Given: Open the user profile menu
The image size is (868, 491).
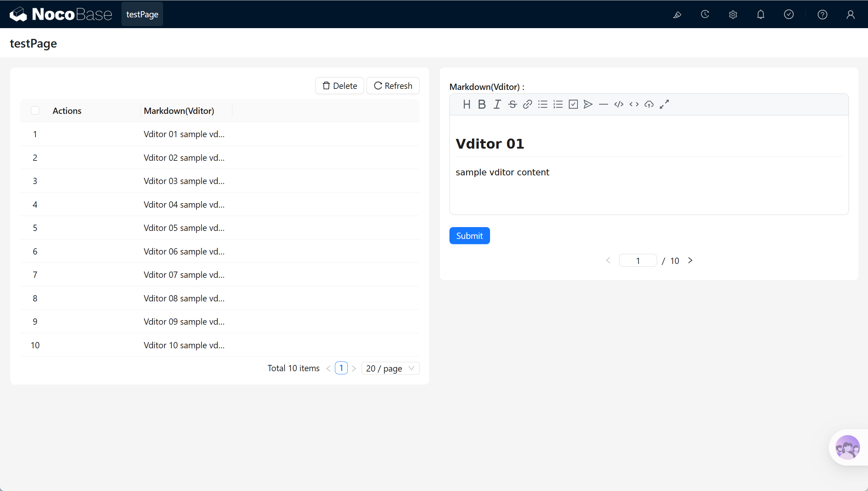Looking at the screenshot, I should pyautogui.click(x=851, y=15).
